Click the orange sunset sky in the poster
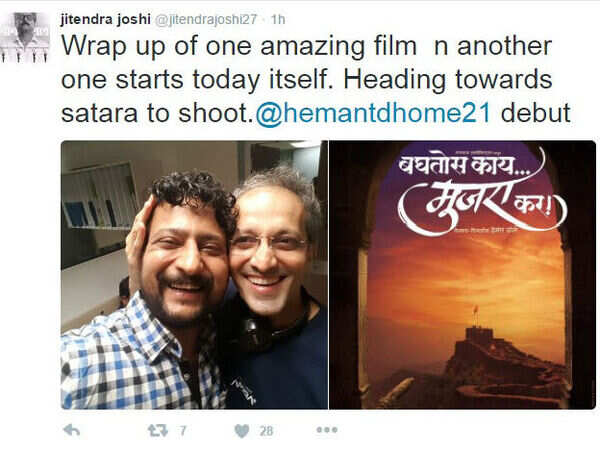The width and height of the screenshot is (600, 450). [465, 274]
